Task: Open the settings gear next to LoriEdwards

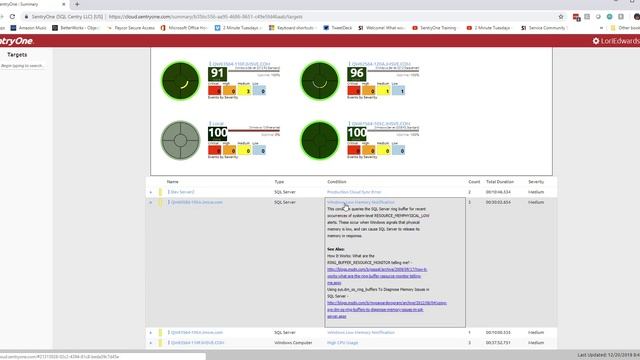Action: point(596,41)
